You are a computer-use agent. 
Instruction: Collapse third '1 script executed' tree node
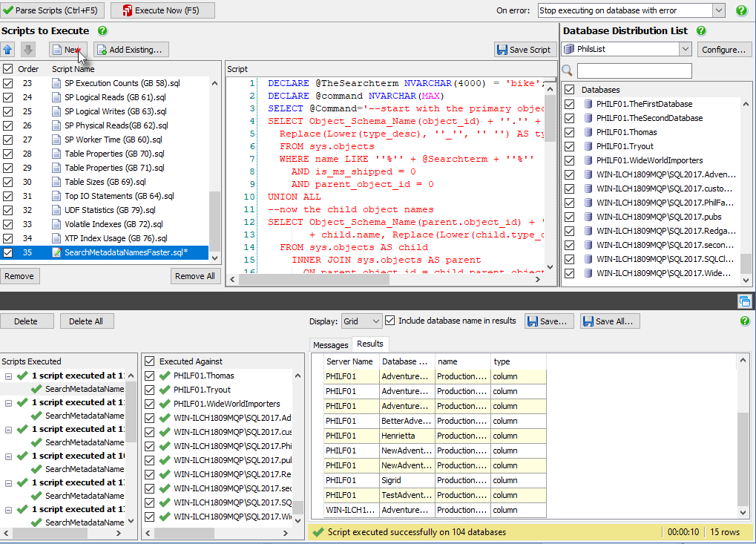point(9,430)
